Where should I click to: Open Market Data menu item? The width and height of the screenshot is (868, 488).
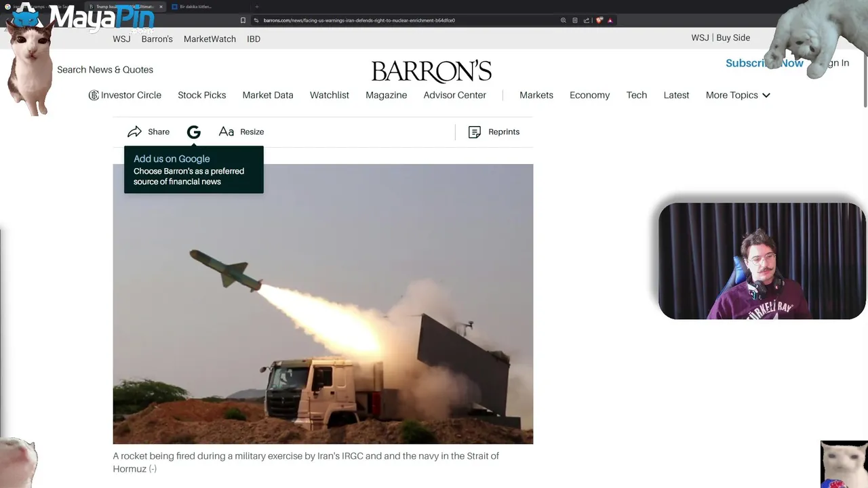pyautogui.click(x=268, y=96)
